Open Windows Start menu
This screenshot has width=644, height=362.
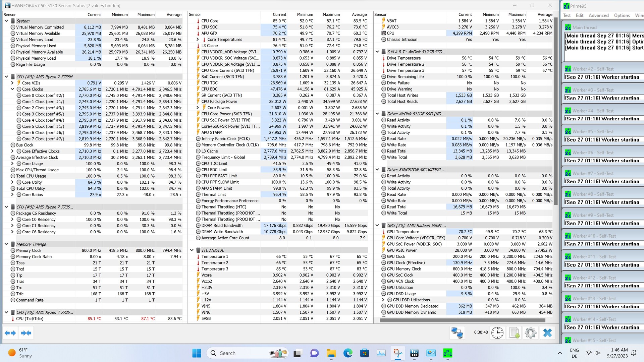coord(197,353)
